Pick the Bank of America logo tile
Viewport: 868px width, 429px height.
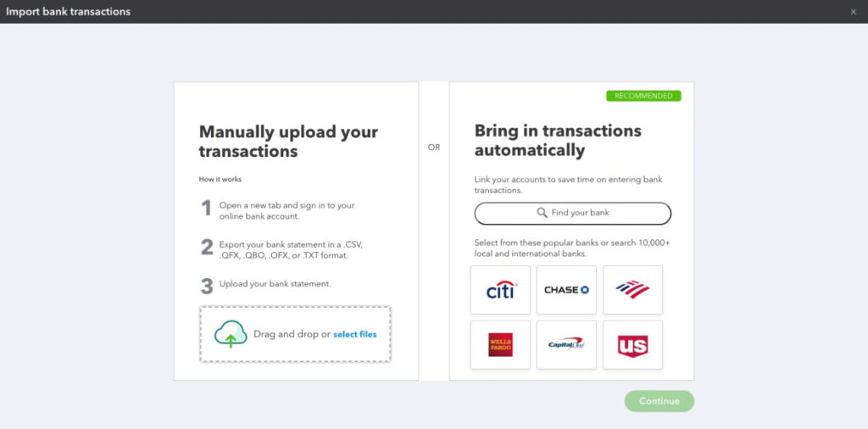632,290
